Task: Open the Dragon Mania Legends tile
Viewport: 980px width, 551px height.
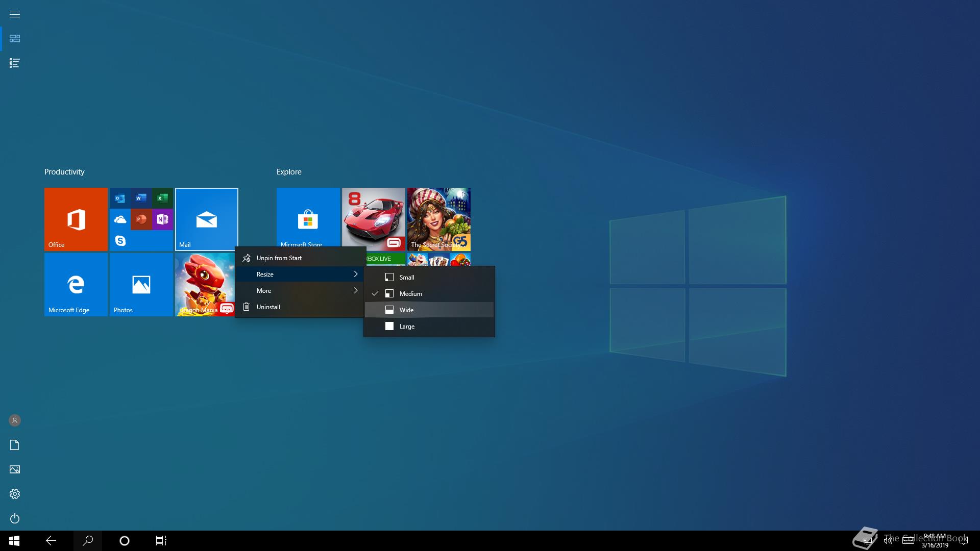Action: [x=205, y=285]
